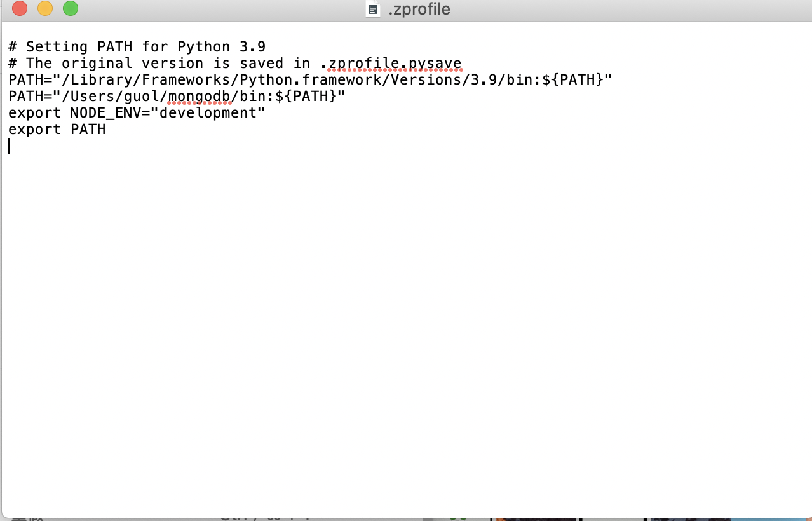Click the blinking text insertion cursor
The width and height of the screenshot is (812, 521).
pyautogui.click(x=9, y=146)
